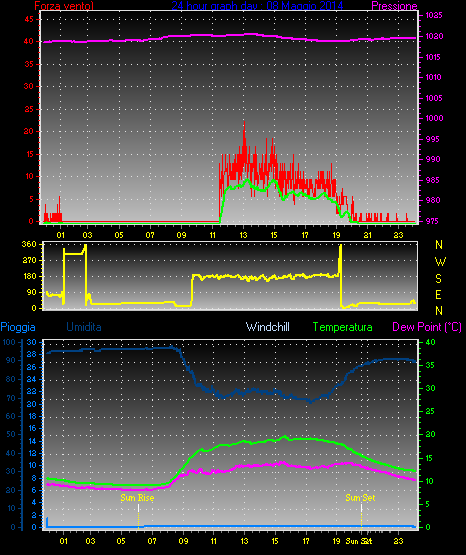Viewport: 466px width, 555px height.
Task: Click the 100 humidity axis label
Action: point(9,342)
